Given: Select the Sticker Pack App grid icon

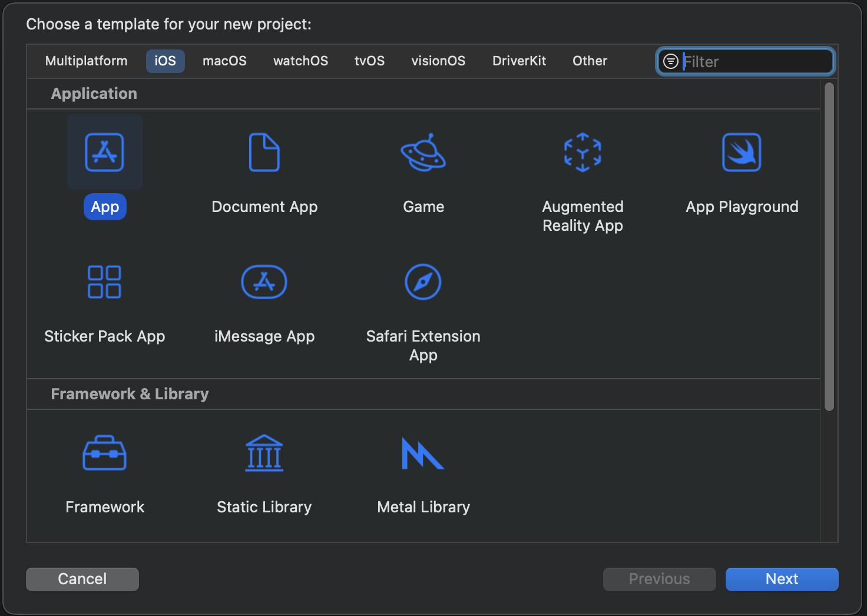Looking at the screenshot, I should pyautogui.click(x=104, y=282).
